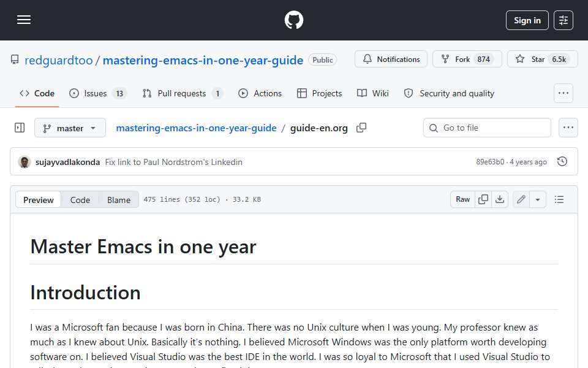Switch to the Actions tab
Image resolution: width=588 pixels, height=368 pixels.
[x=260, y=93]
